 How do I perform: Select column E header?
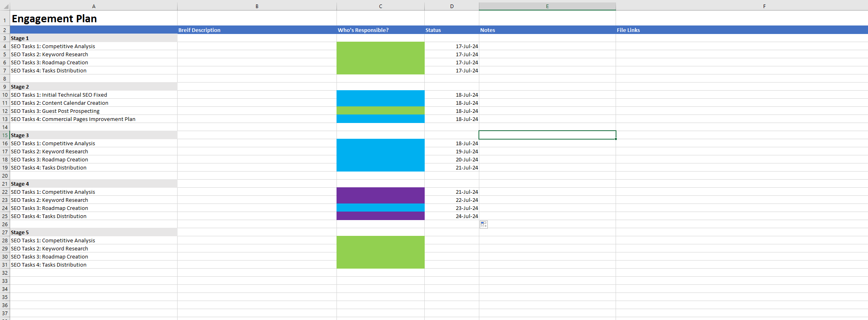pos(547,6)
